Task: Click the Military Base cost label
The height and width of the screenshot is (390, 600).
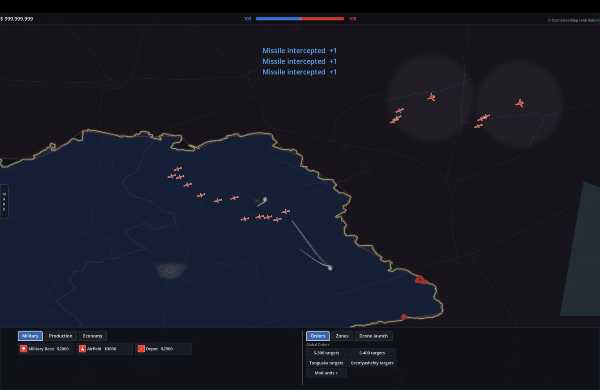Action: (63, 349)
